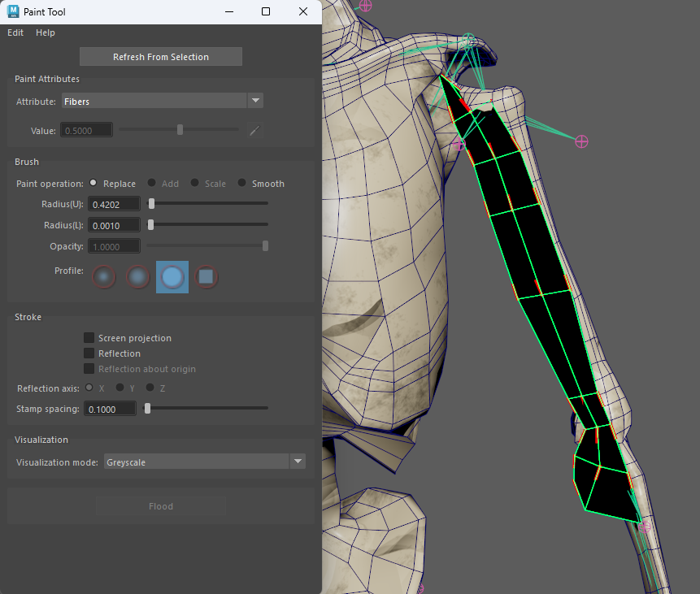Image resolution: width=700 pixels, height=594 pixels.
Task: Open the Attribute dropdown showing Fibers
Action: tap(163, 101)
